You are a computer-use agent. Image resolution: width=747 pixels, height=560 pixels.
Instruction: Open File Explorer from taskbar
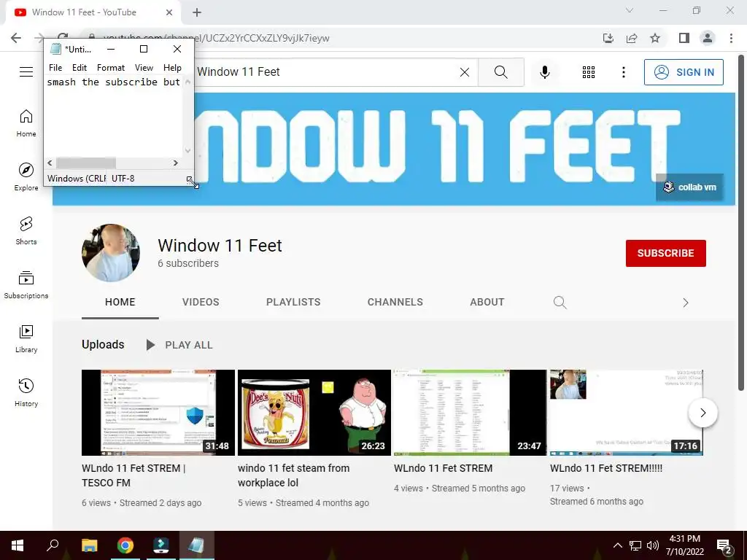coord(89,545)
